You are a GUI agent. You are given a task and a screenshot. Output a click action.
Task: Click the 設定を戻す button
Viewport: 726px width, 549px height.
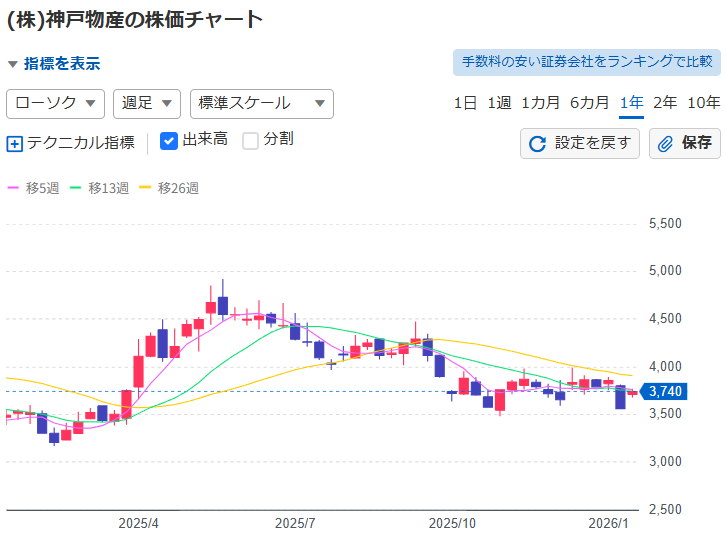point(580,144)
